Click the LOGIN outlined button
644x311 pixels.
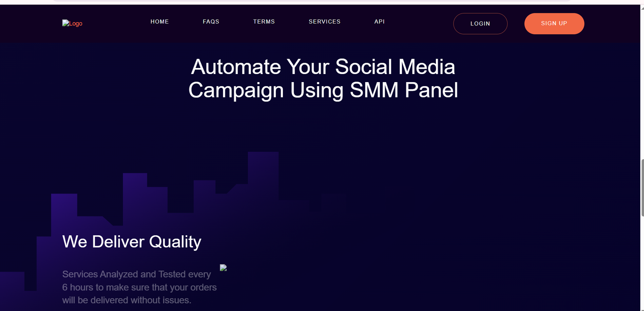(x=480, y=24)
